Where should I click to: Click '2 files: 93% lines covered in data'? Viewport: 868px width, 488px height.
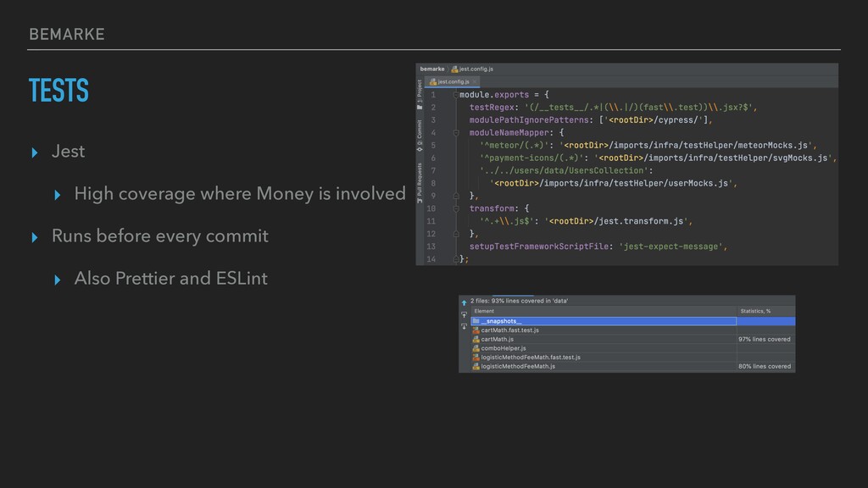[x=520, y=301]
